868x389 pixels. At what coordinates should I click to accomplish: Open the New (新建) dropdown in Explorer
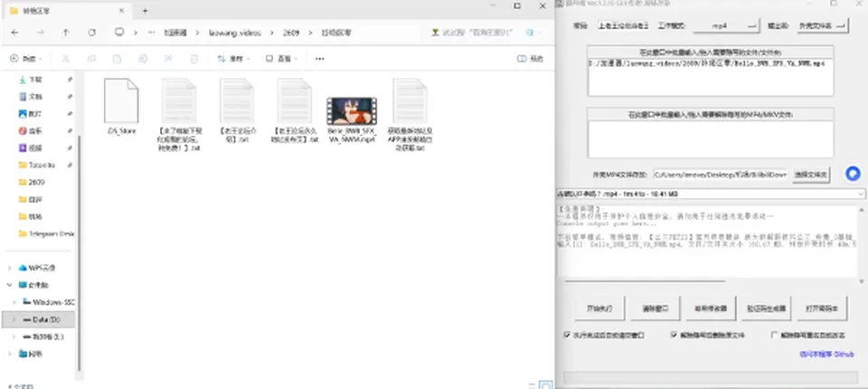pyautogui.click(x=27, y=58)
